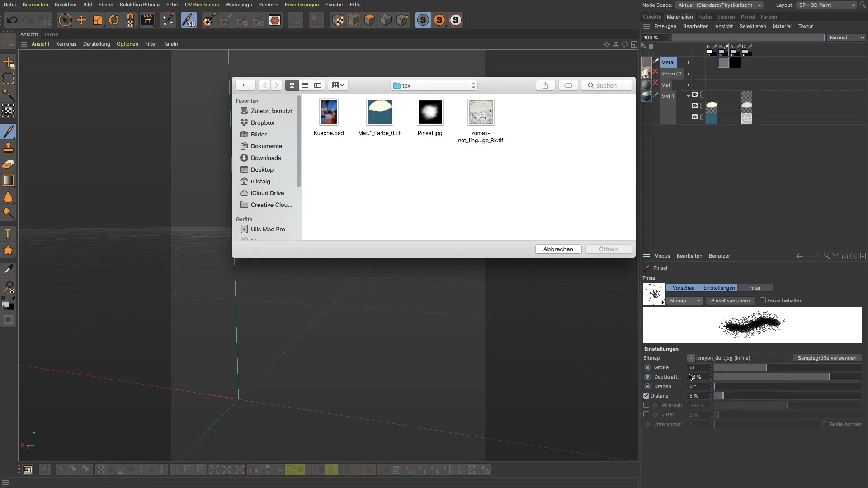
Task: Open the group-by dropdown in file dialog
Action: click(338, 85)
